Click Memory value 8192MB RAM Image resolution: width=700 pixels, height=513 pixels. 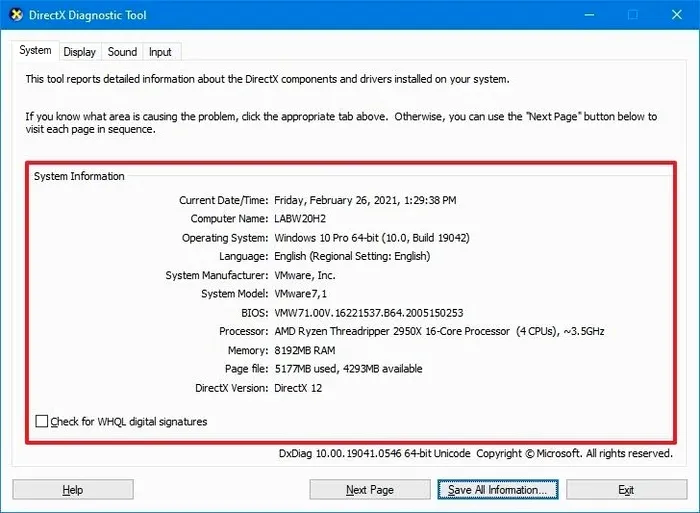pos(305,350)
